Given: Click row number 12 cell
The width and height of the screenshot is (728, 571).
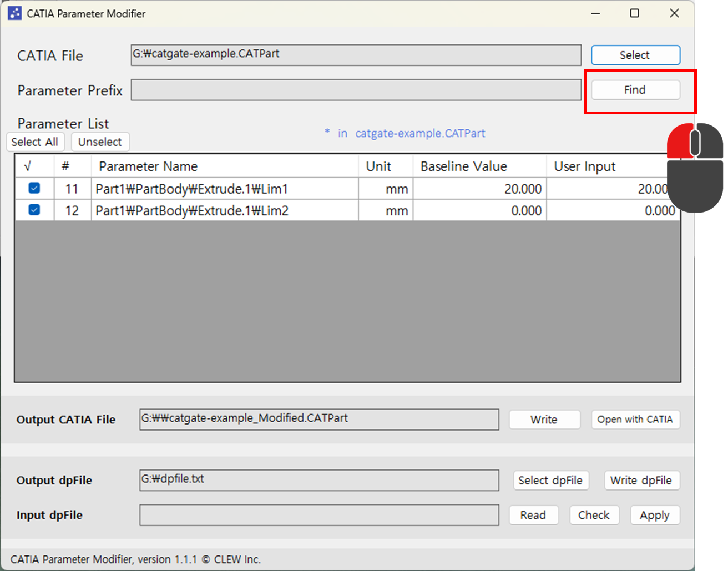Looking at the screenshot, I should [73, 210].
